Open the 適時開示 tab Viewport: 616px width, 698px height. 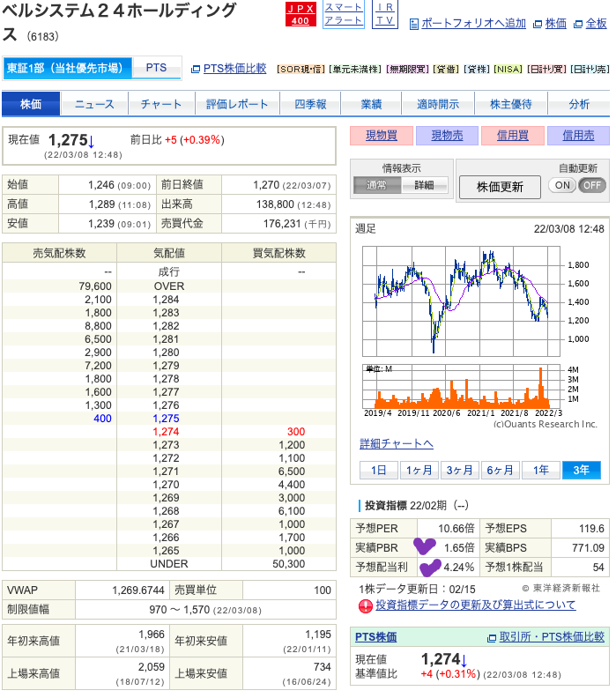click(x=438, y=104)
